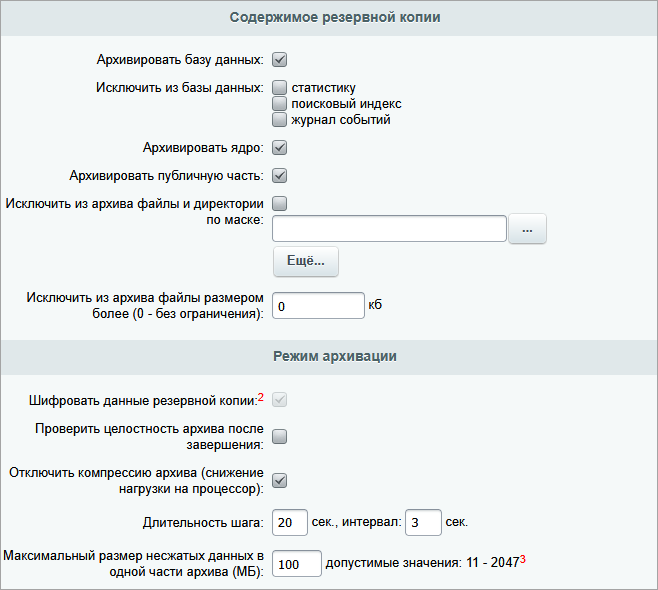Toggle the 'Архивировать публичную часть' checkbox

(x=280, y=176)
